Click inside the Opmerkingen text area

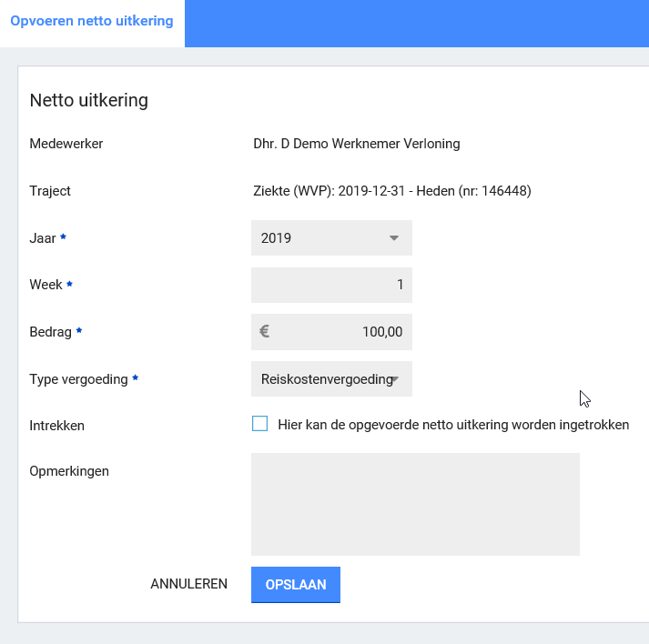point(415,504)
